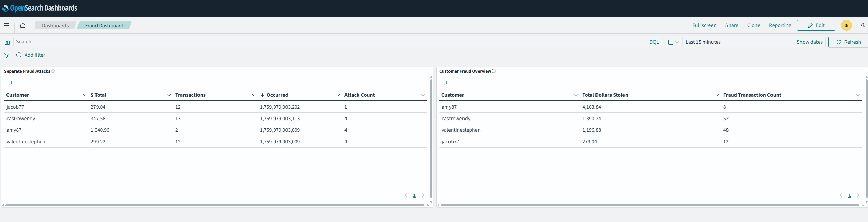Download Customer Fraud Overview table data
Screen dimensions: 868x222
(446, 83)
